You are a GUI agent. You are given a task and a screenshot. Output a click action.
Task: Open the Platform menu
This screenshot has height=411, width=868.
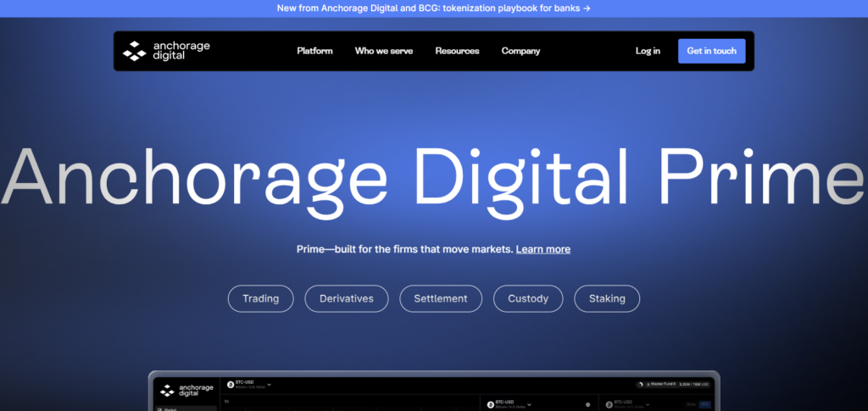coord(314,51)
